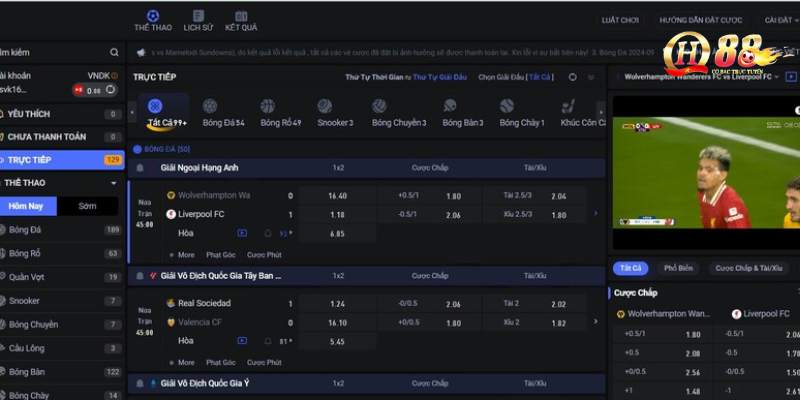The width and height of the screenshot is (800, 400).
Task: Bet Hòa draw at 6.85
Action: point(338,234)
